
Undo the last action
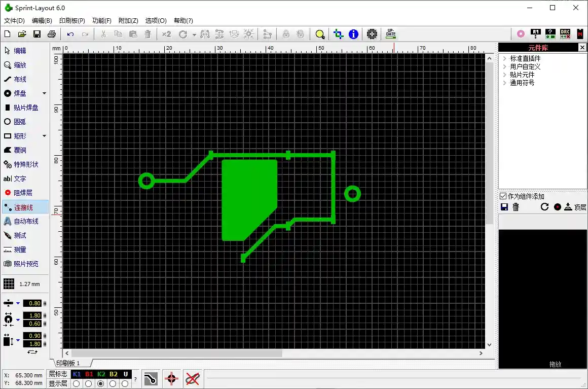pyautogui.click(x=70, y=34)
